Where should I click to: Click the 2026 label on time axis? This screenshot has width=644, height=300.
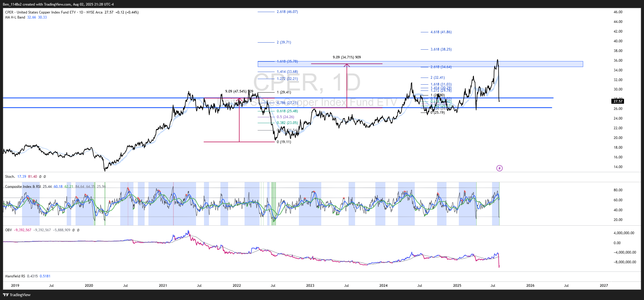click(530, 286)
